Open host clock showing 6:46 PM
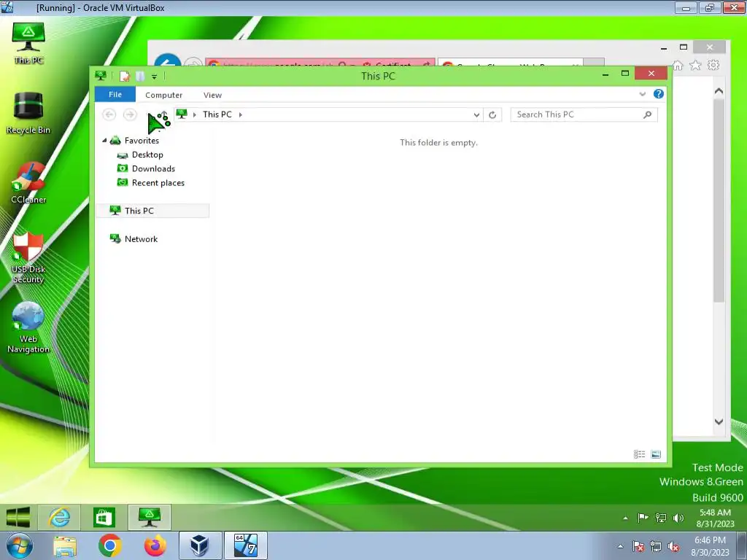Screen dimensions: 747x560 [710, 546]
